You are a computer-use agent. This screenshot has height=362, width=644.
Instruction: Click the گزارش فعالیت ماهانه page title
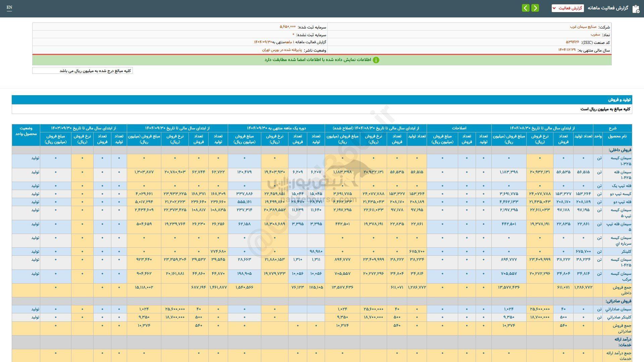[607, 8]
